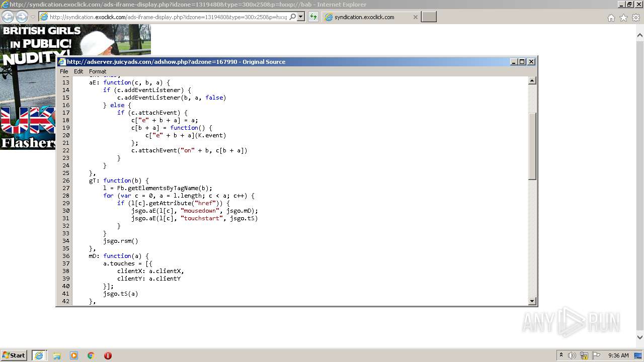Open the address bar dropdown arrow
Image resolution: width=644 pixels, height=362 pixels.
click(x=301, y=17)
